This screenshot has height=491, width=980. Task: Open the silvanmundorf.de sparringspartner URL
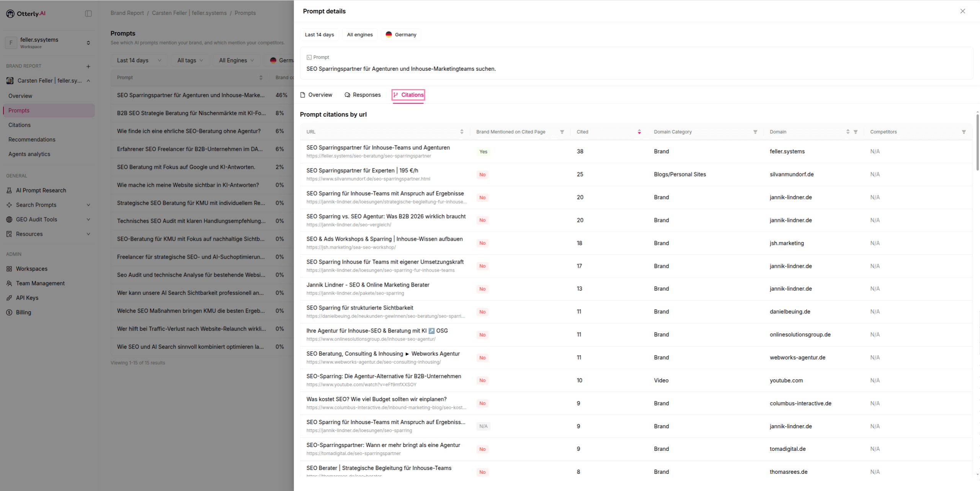pos(368,179)
